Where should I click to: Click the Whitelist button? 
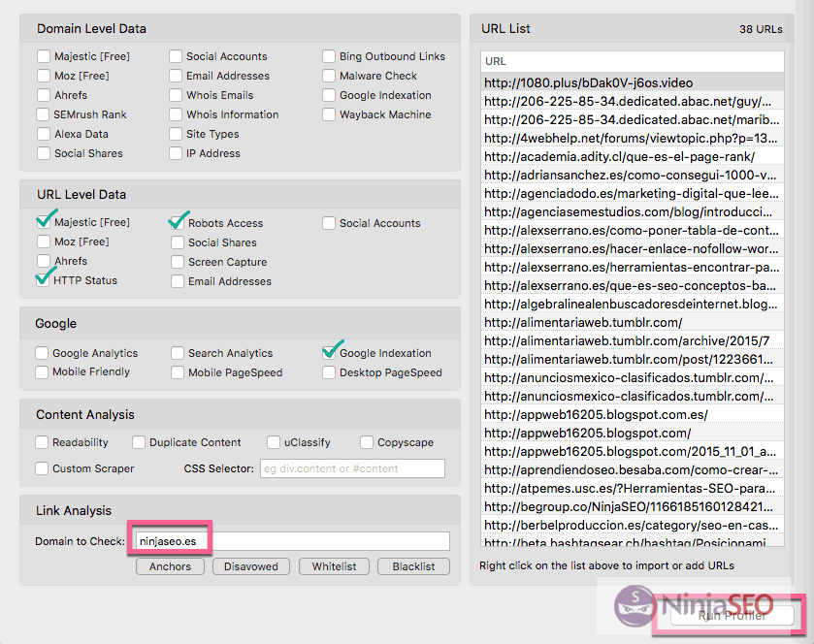tap(334, 566)
